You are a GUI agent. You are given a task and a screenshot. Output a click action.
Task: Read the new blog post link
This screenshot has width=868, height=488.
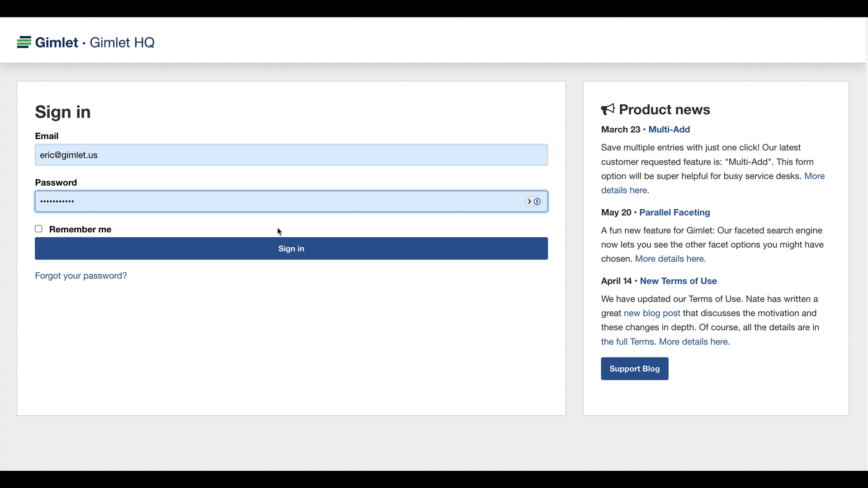coord(652,313)
